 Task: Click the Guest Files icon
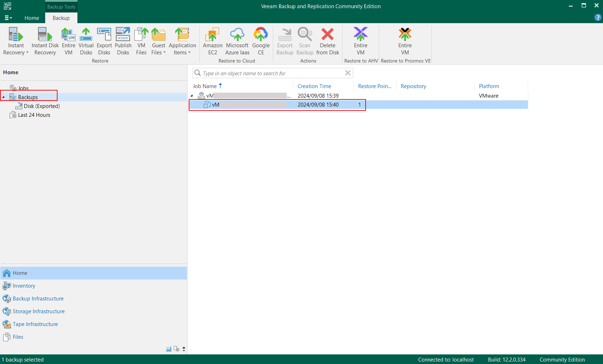coord(158,34)
